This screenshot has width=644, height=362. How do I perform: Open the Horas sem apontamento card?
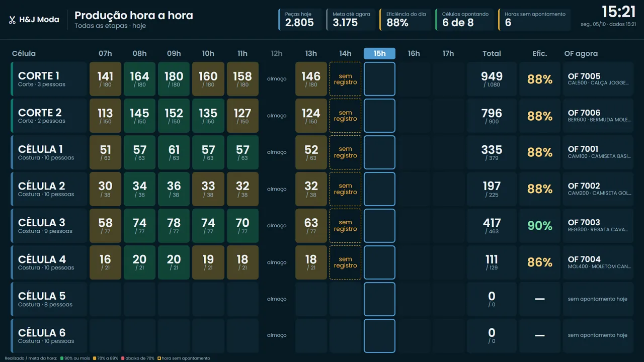pos(534,20)
